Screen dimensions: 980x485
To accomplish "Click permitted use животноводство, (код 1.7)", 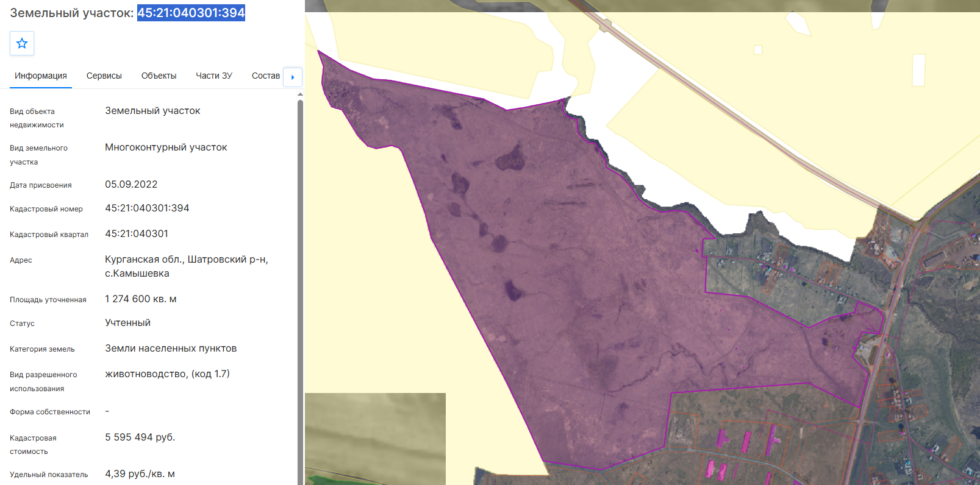I will [168, 374].
